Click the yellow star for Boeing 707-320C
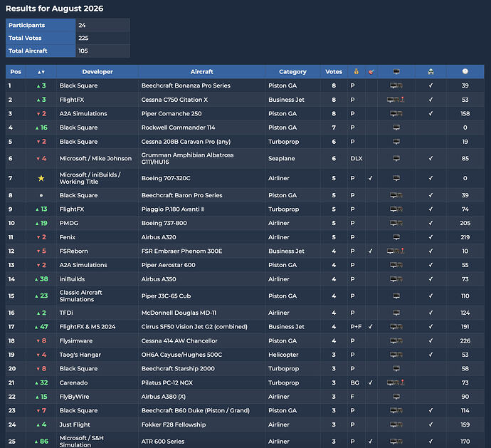Screen dimensions: 491x448 click(41, 178)
